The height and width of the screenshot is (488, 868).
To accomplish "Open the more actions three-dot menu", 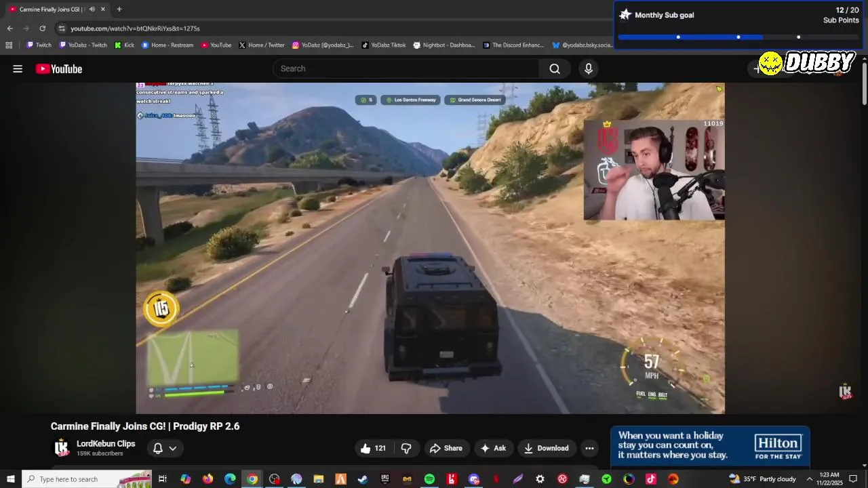I will (x=589, y=448).
